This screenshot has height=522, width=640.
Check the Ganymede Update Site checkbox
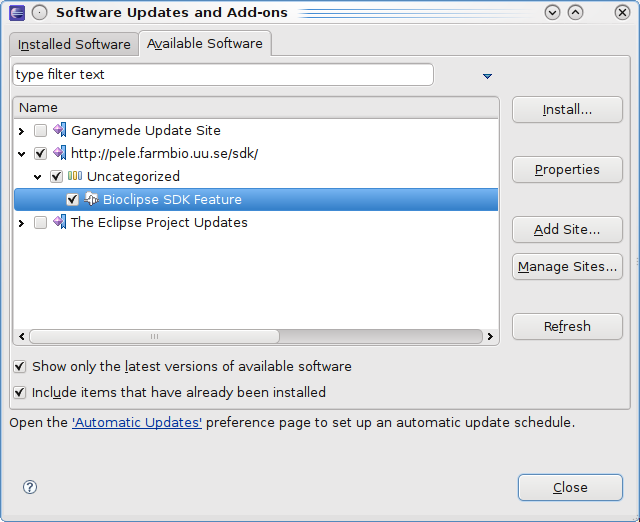click(40, 130)
